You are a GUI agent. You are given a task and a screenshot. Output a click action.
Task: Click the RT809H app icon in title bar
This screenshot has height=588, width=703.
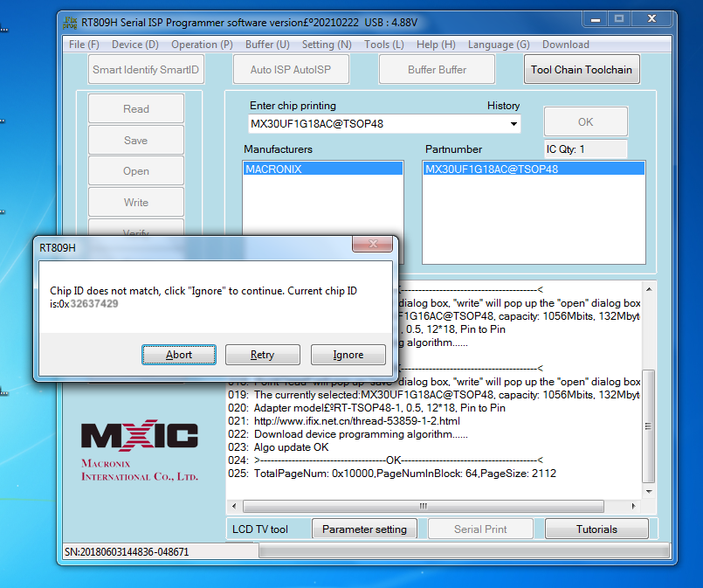pyautogui.click(x=72, y=19)
